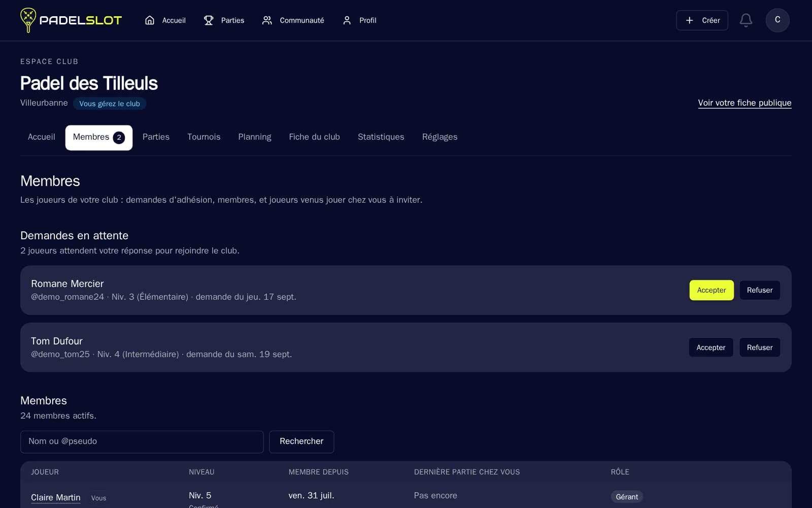Click the Profil person icon

coord(347,20)
